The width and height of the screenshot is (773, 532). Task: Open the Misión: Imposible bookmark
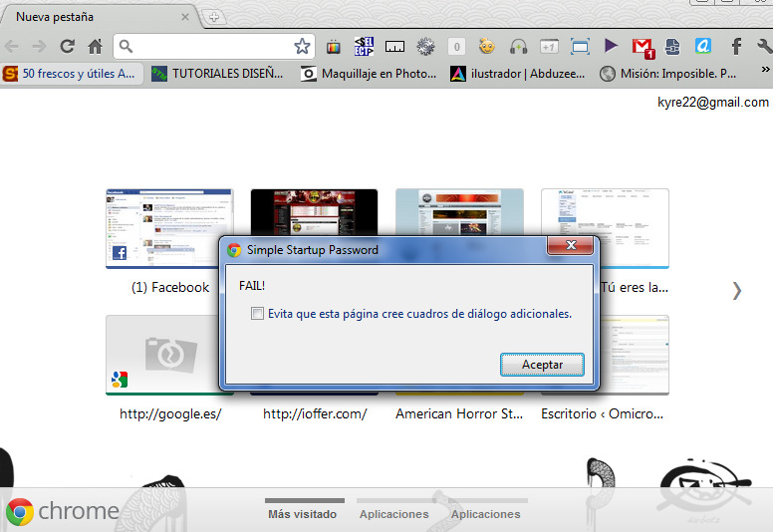(668, 74)
